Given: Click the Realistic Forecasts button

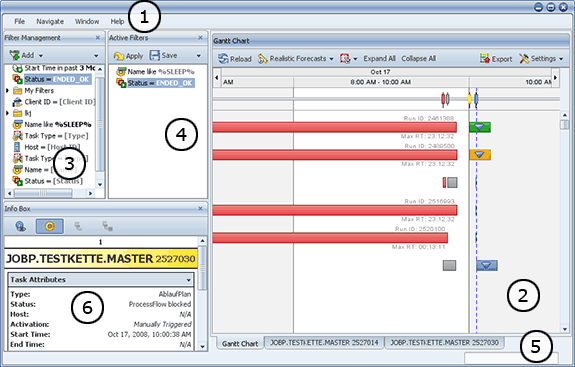Looking at the screenshot, I should tap(292, 59).
